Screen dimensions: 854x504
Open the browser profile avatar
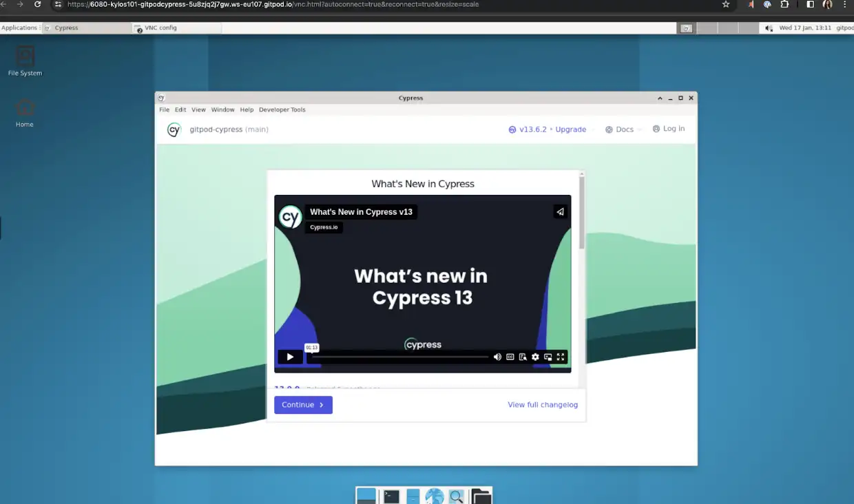(828, 4)
